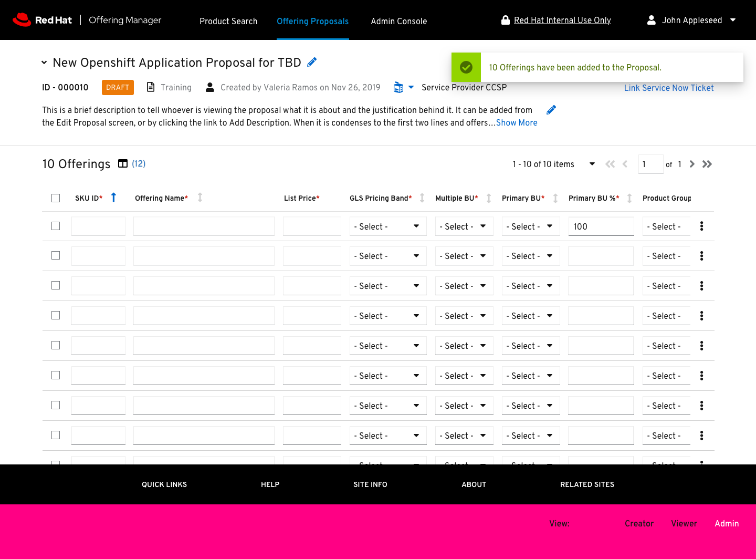The width and height of the screenshot is (756, 559).
Task: Click the Link Service Now Ticket link
Action: [x=668, y=88]
